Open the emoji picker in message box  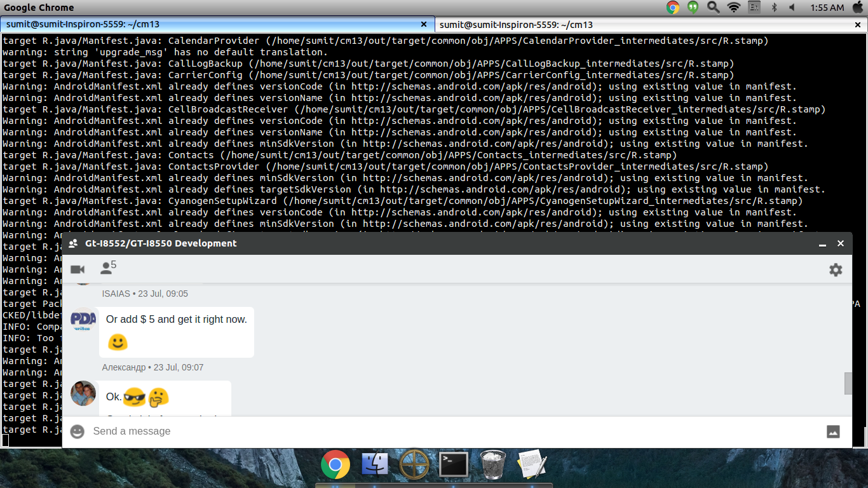[77, 431]
